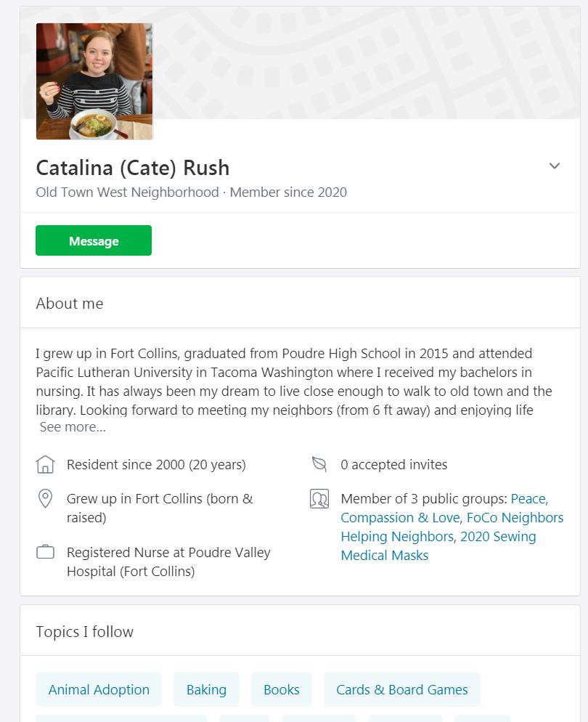Select the Animal Adoption topic tag
The image size is (588, 722).
coord(99,690)
